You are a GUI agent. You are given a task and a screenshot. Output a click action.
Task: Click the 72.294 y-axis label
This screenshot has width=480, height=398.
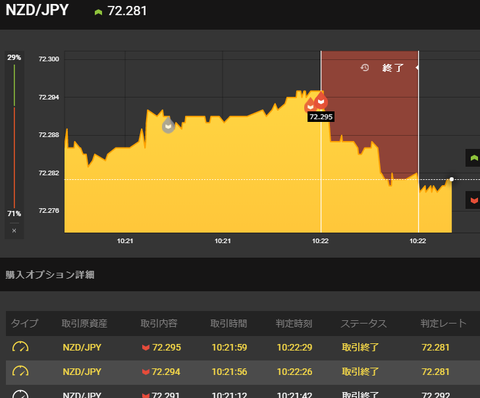[x=49, y=97]
